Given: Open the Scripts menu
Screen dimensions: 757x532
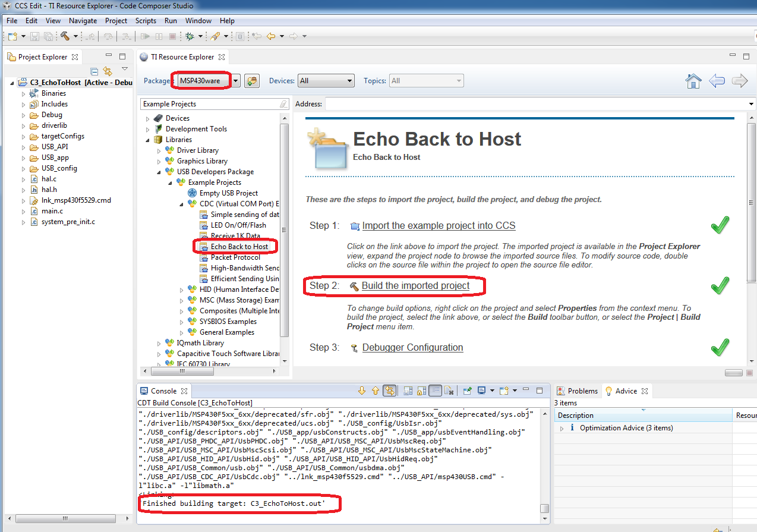Looking at the screenshot, I should coord(146,20).
